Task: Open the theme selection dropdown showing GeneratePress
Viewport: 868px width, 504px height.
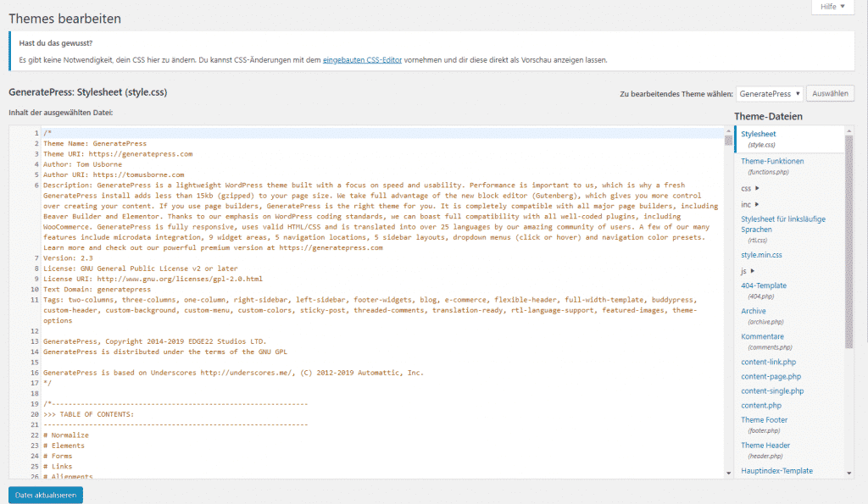Action: point(770,93)
